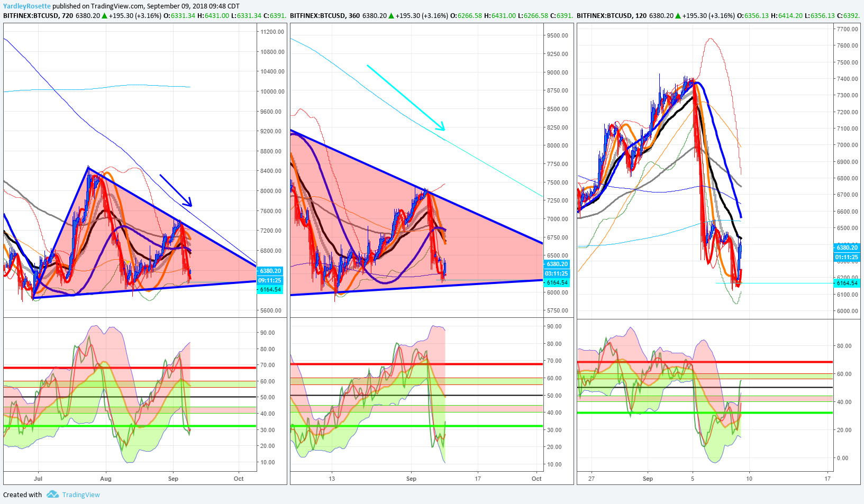864x504 pixels.
Task: Click the O:6331.34 open value in the 720 header
Action: pyautogui.click(x=179, y=15)
